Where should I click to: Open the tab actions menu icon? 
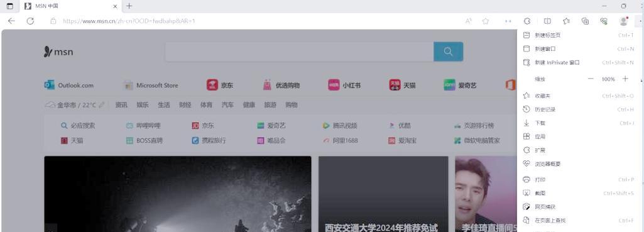[x=10, y=6]
